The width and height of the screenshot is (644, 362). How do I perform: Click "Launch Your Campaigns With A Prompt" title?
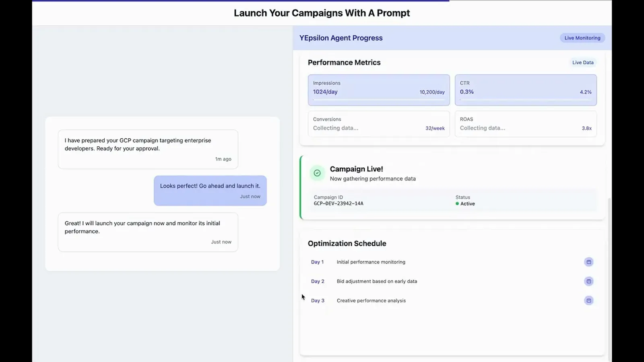tap(322, 13)
